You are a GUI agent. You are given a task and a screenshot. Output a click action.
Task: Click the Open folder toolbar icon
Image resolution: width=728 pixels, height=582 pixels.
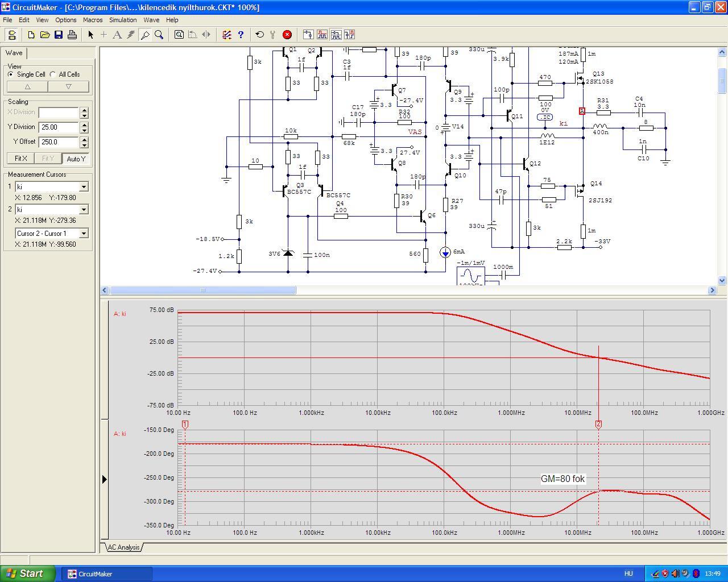(x=45, y=35)
